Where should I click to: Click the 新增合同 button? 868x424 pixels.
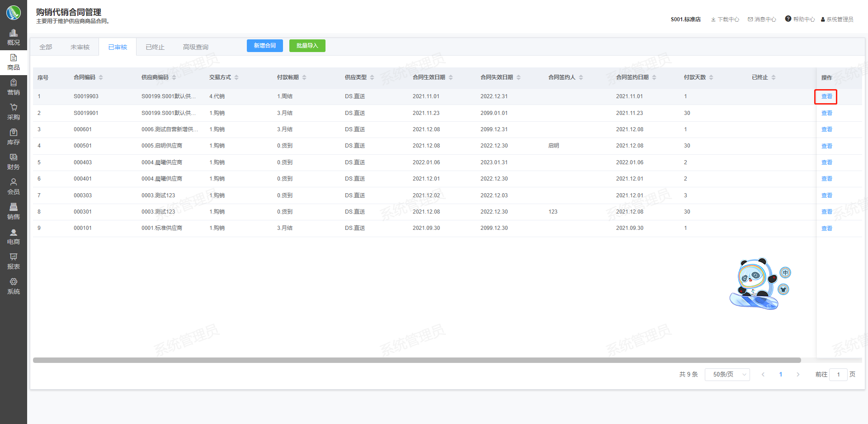pos(264,46)
